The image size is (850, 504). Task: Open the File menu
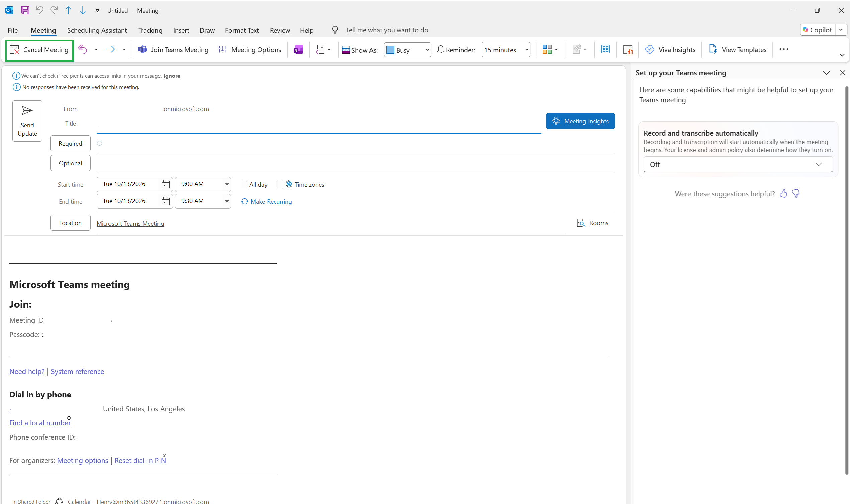point(13,30)
